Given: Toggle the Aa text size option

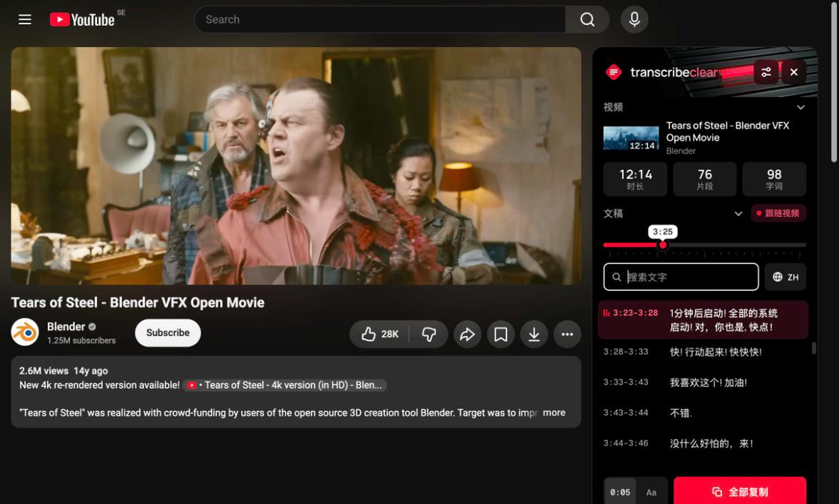Looking at the screenshot, I should point(651,492).
